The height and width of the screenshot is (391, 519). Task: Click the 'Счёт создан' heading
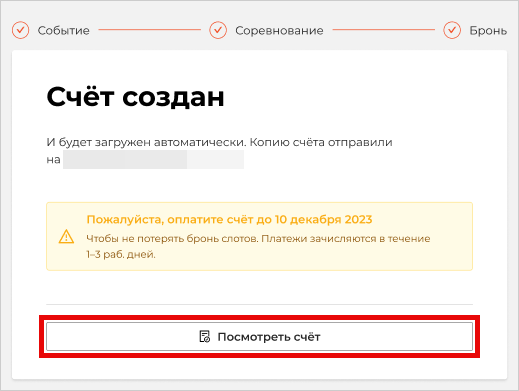[135, 97]
